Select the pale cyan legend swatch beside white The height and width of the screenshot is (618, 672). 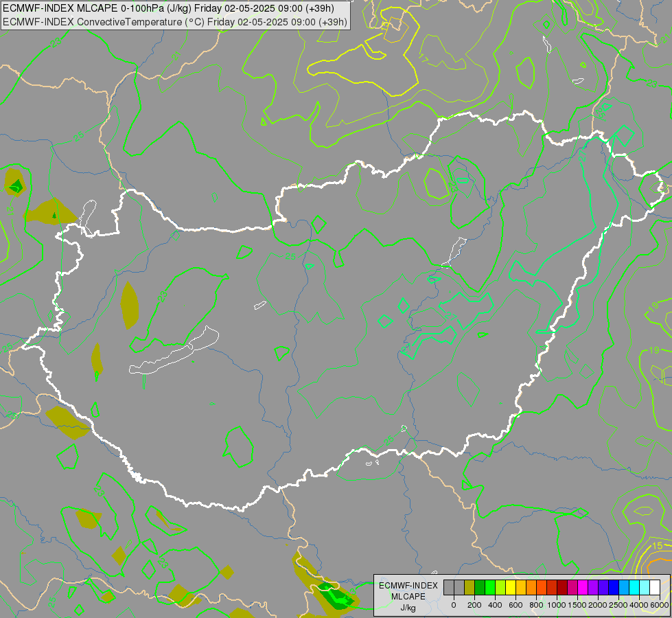pyautogui.click(x=644, y=587)
